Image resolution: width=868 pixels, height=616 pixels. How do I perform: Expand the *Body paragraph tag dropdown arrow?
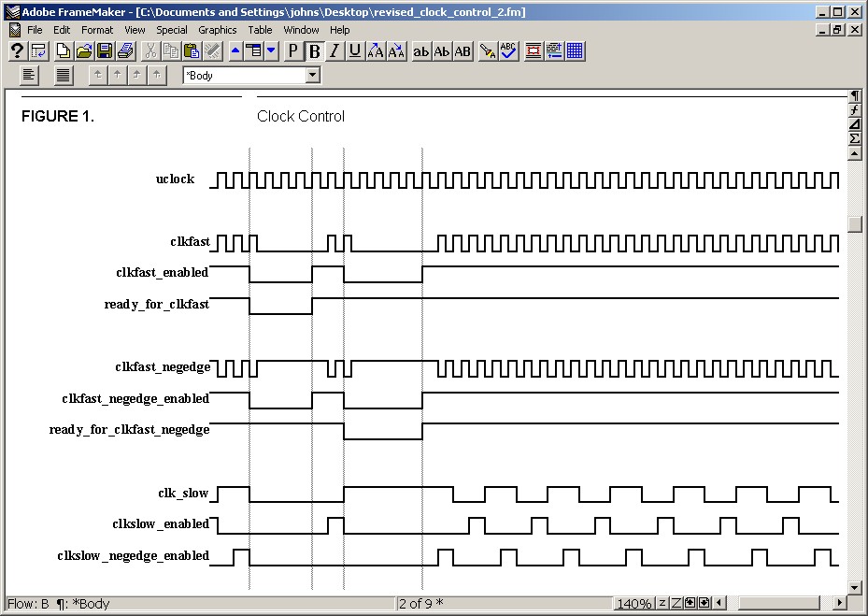[x=313, y=75]
